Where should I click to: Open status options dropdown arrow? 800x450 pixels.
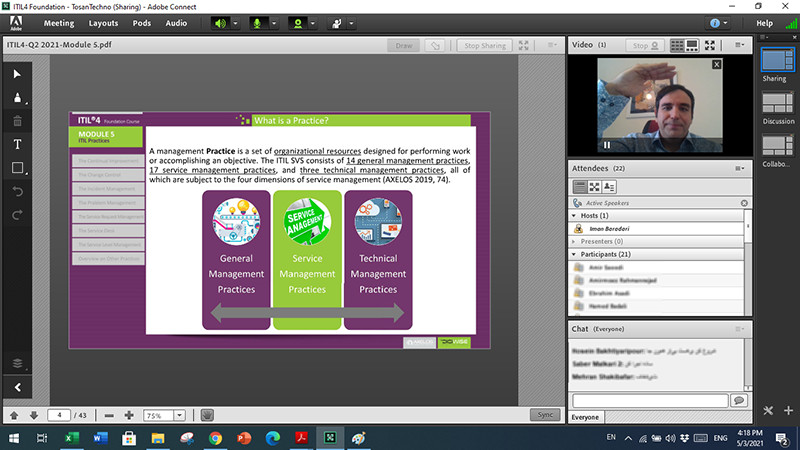pos(351,23)
